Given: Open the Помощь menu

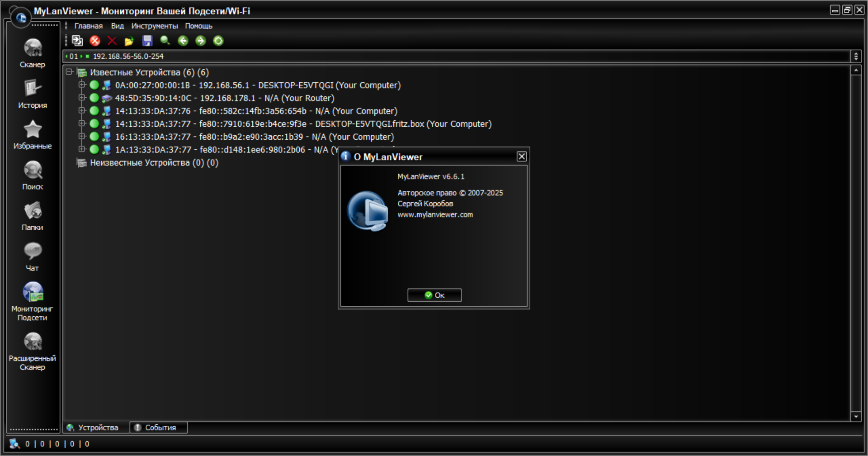Looking at the screenshot, I should 198,26.
